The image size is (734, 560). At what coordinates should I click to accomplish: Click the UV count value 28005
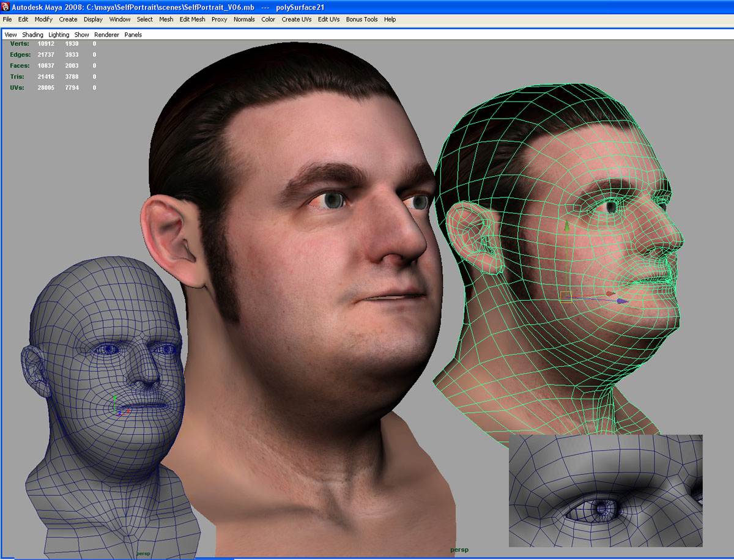46,88
